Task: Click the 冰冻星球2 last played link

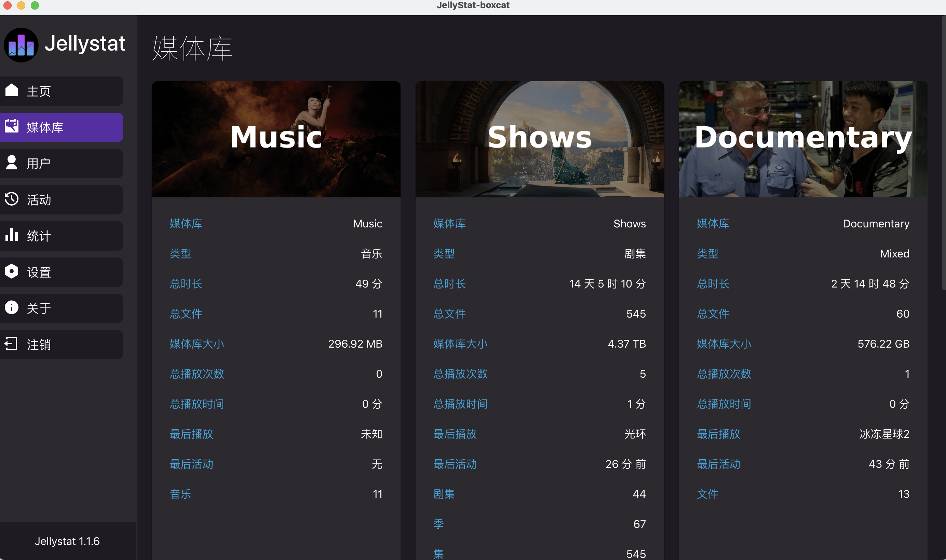Action: click(x=884, y=434)
